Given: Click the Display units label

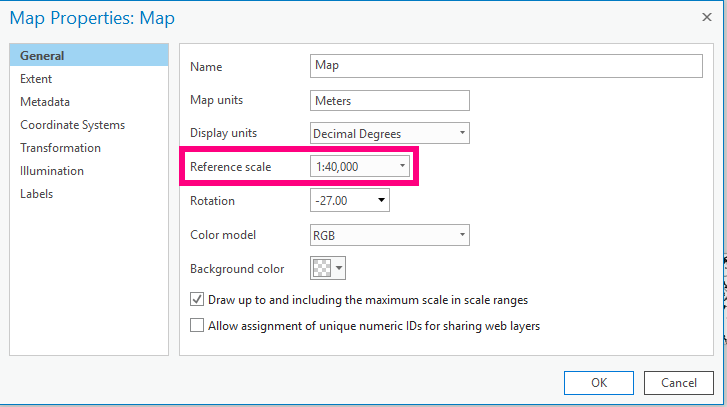Looking at the screenshot, I should click(x=223, y=133).
